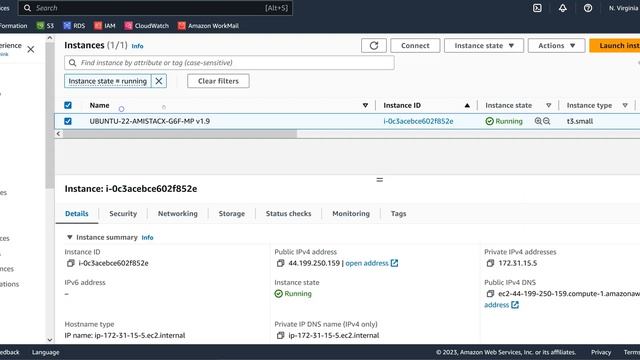The image size is (640, 360).
Task: Open the help question mark icon
Action: pyautogui.click(x=588, y=8)
